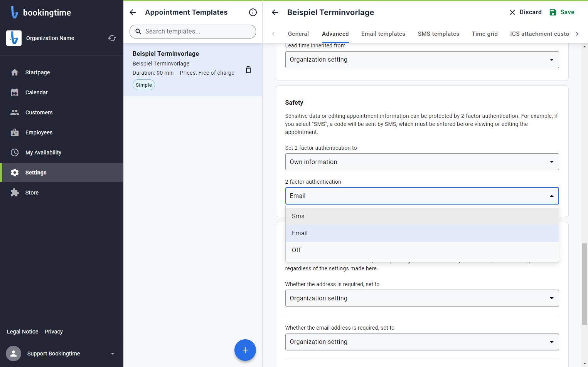This screenshot has width=588, height=367.
Task: Save the template changes
Action: 562,12
